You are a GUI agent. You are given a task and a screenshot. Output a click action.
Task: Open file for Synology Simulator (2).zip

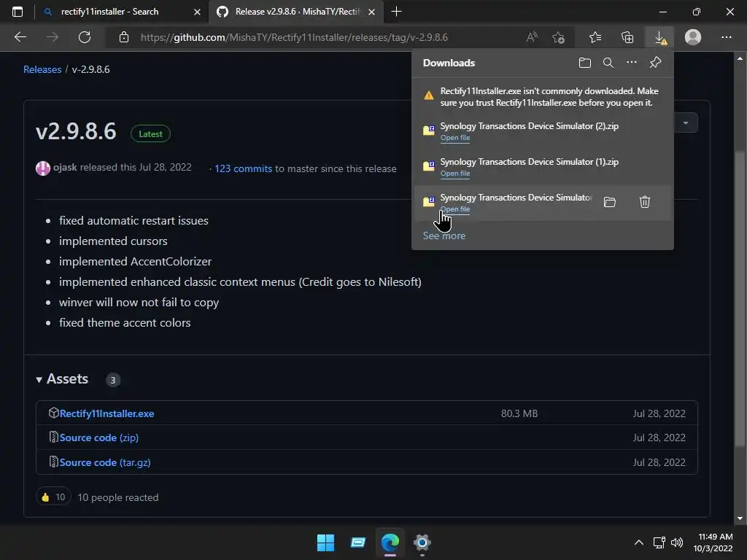point(455,138)
